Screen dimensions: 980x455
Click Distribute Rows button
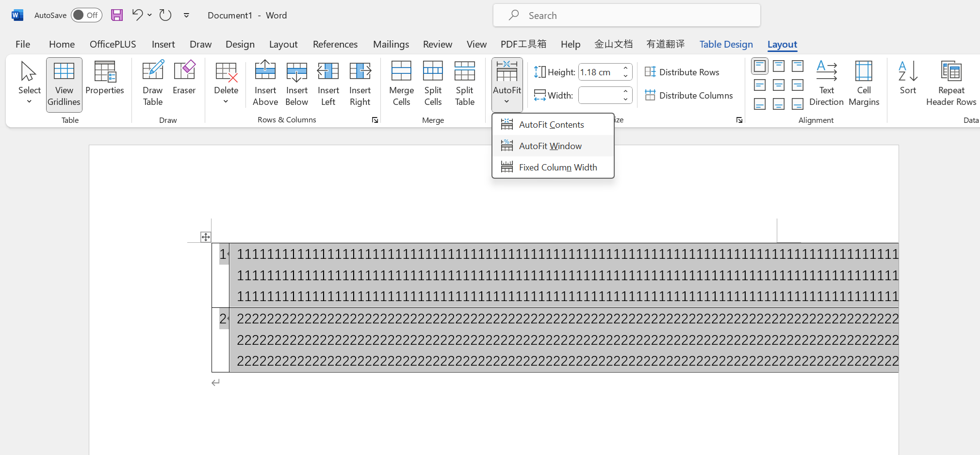[x=682, y=72]
